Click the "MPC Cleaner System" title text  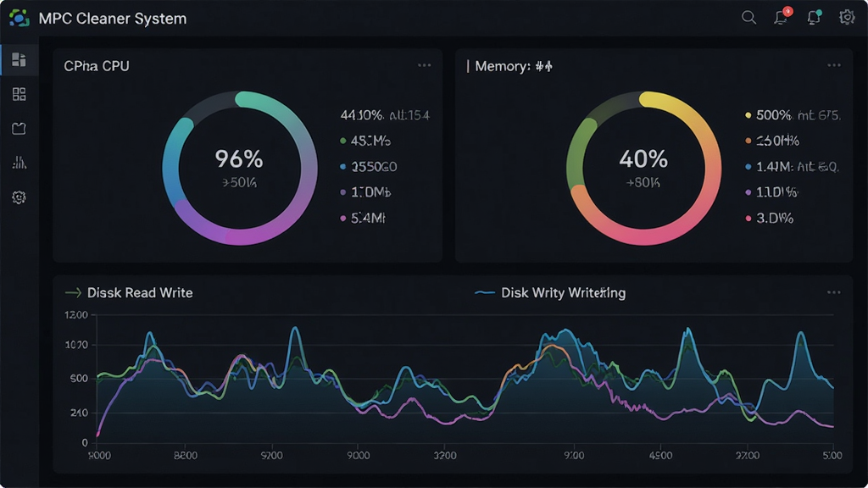tap(113, 19)
